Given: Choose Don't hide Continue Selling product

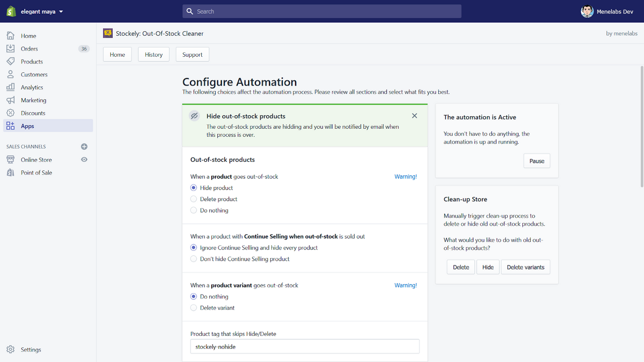Looking at the screenshot, I should point(194,259).
